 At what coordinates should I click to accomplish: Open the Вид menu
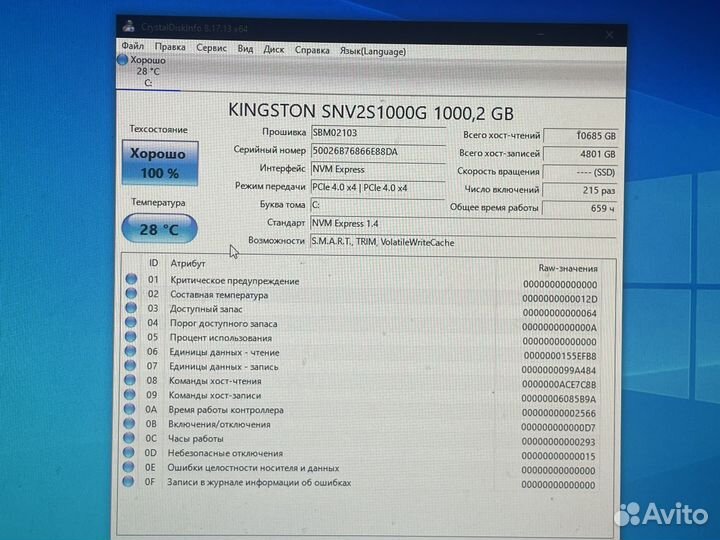(x=245, y=49)
